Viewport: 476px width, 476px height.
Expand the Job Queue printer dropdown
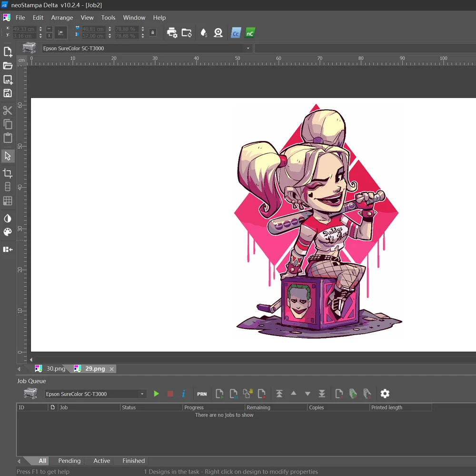(x=142, y=394)
